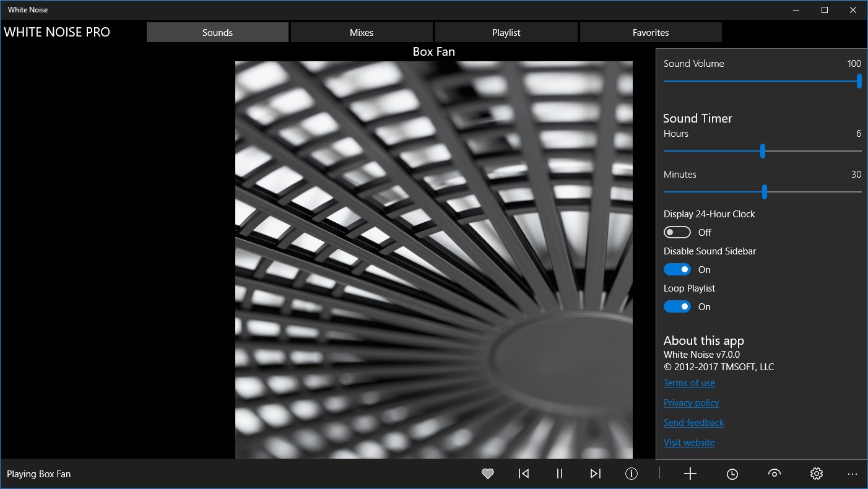Expand the more options ellipsis menu
868x489 pixels.
[853, 474]
